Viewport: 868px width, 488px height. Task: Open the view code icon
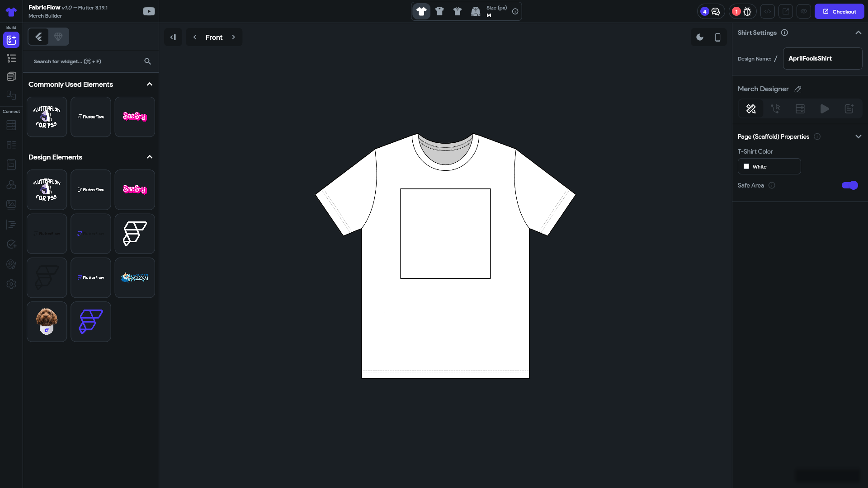[768, 11]
